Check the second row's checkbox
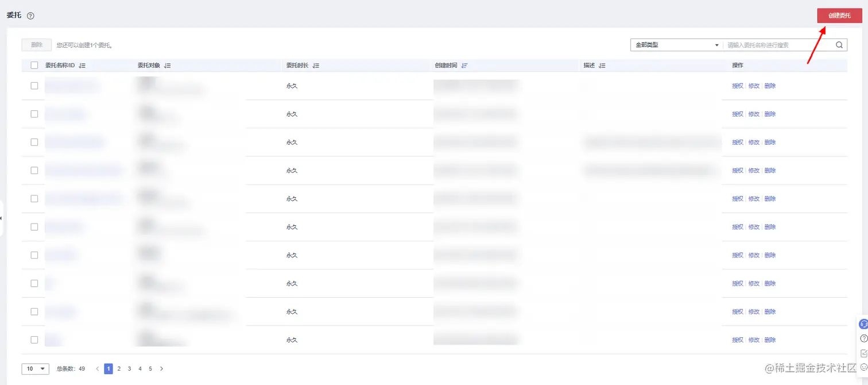The width and height of the screenshot is (868, 385). point(34,114)
